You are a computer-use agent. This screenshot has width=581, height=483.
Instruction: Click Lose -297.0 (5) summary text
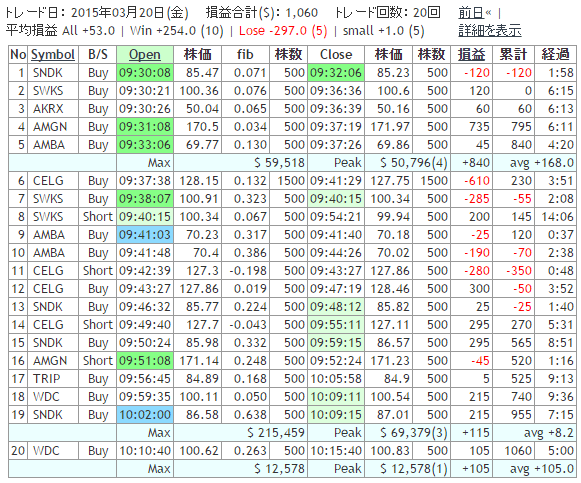coord(283,31)
